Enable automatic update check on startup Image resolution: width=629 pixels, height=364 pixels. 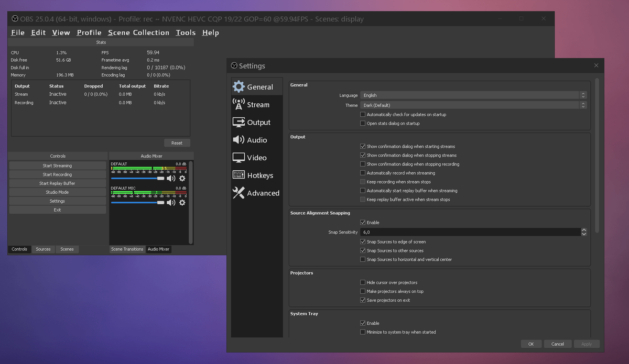[x=363, y=114]
